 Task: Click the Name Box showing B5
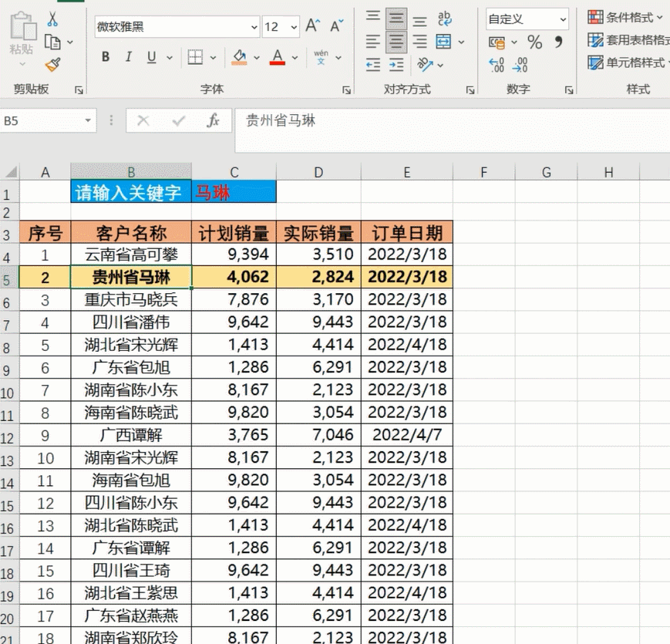[x=48, y=120]
